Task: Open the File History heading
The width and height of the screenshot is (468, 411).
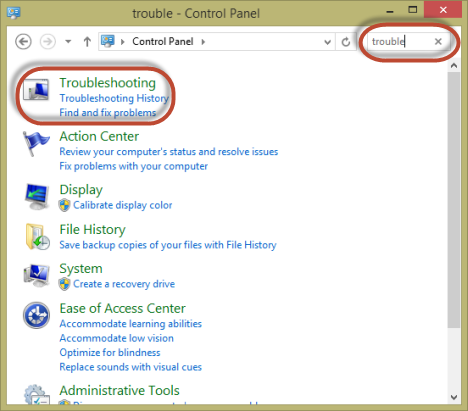Action: click(x=93, y=230)
